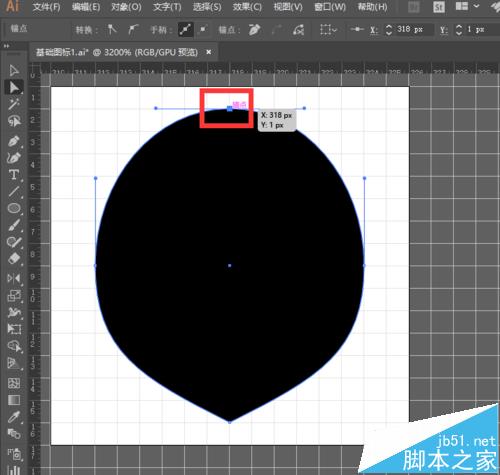
Task: Open the 视图(V) menu
Action: coord(288,7)
